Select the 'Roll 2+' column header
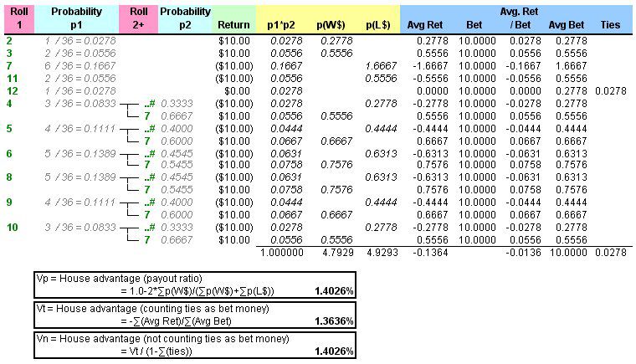 [x=138, y=18]
